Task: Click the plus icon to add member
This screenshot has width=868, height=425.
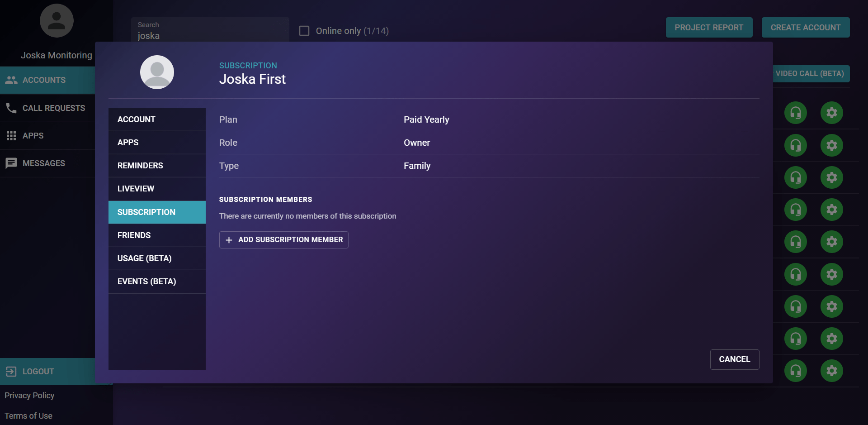Action: coord(229,240)
